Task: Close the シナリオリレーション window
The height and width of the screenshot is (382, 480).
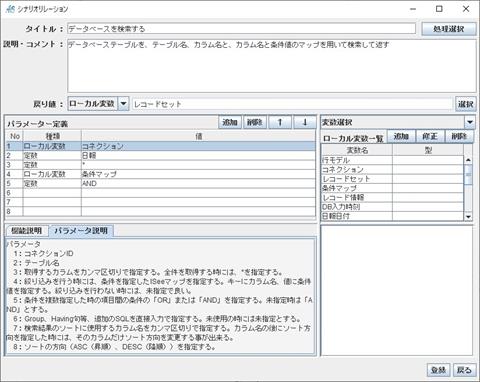Action: click(466, 9)
